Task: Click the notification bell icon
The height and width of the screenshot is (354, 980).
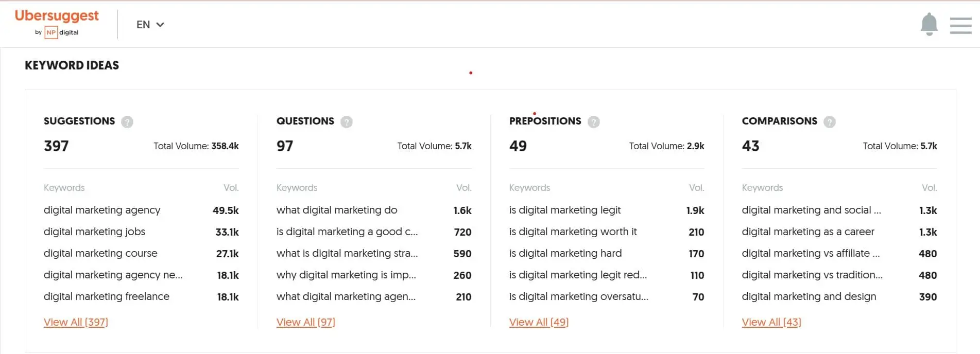Action: [x=929, y=24]
